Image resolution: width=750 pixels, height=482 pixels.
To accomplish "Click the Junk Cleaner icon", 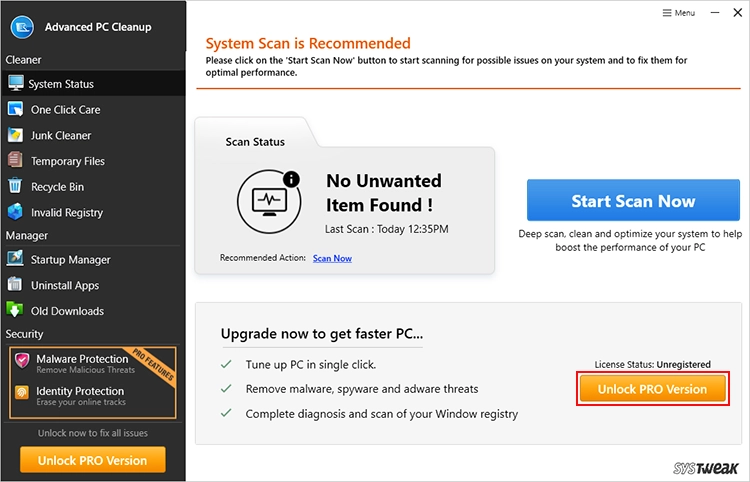I will tap(15, 135).
